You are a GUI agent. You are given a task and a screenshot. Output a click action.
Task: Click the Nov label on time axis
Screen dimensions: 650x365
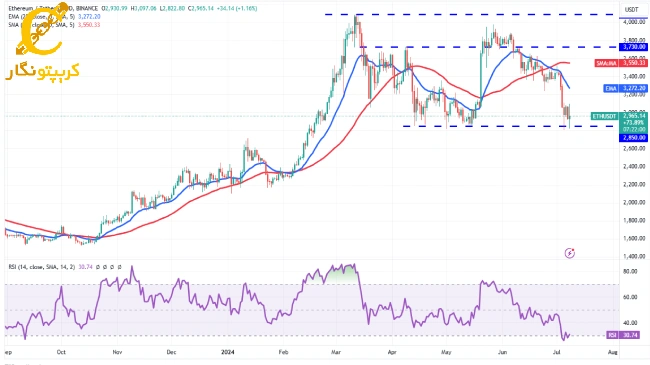point(117,352)
